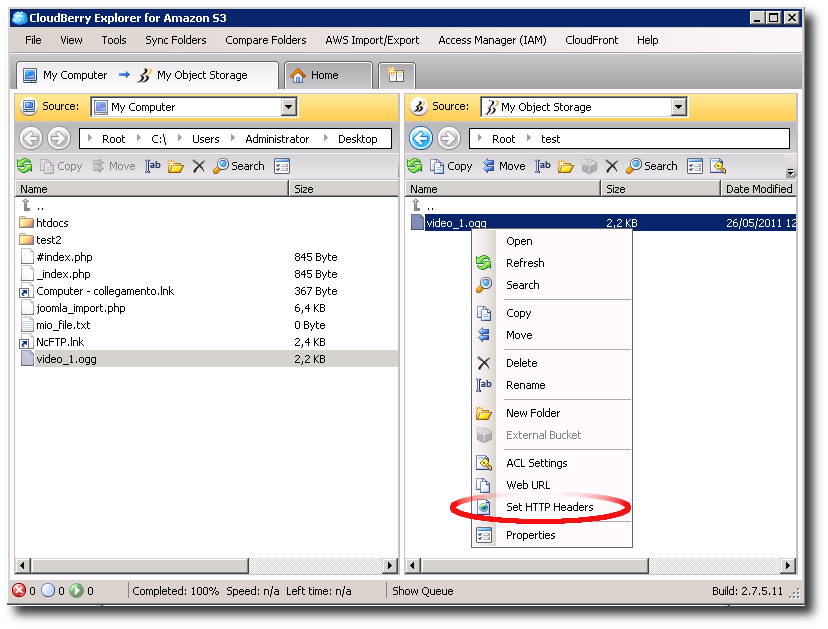
Task: Click the left pane rename (ab) icon
Action: pyautogui.click(x=153, y=166)
